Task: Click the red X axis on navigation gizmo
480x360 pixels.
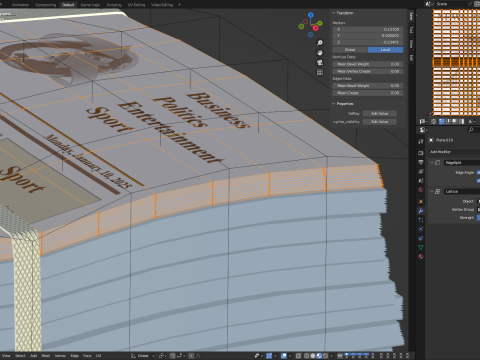Action: click(315, 28)
